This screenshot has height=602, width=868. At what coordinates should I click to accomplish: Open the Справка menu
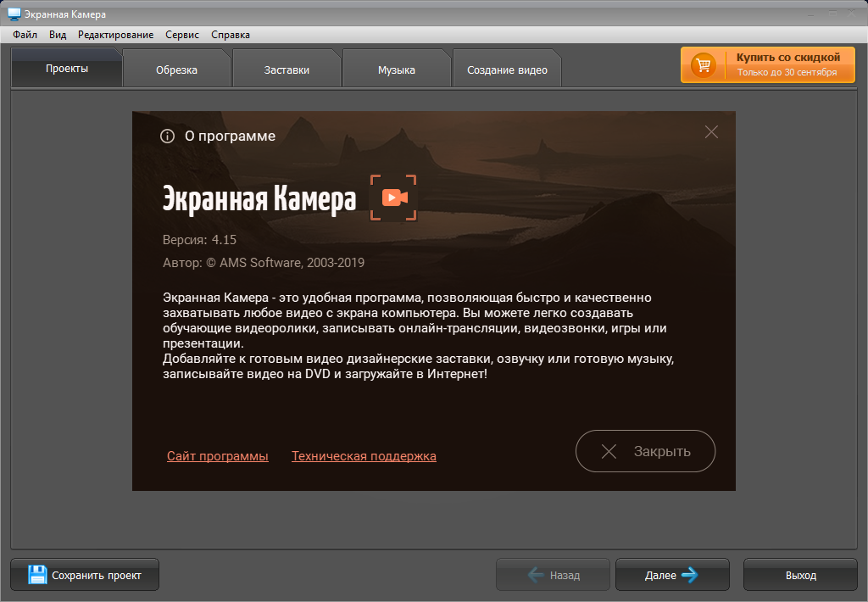[x=231, y=34]
